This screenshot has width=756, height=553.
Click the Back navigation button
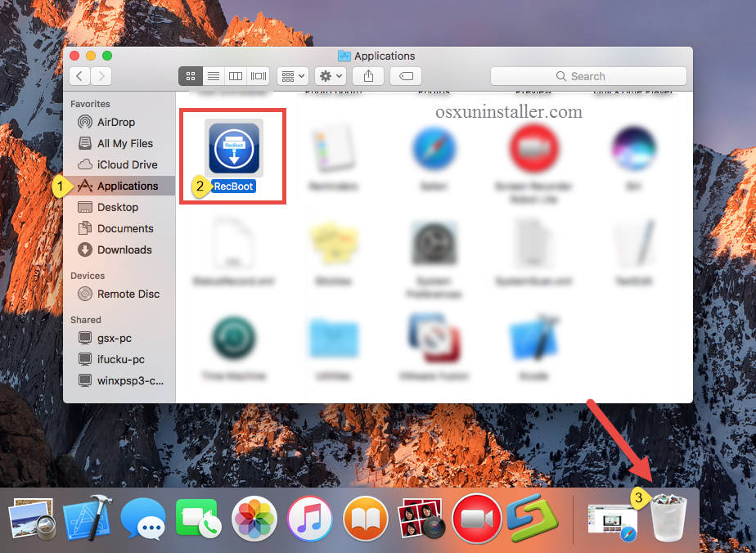click(79, 75)
